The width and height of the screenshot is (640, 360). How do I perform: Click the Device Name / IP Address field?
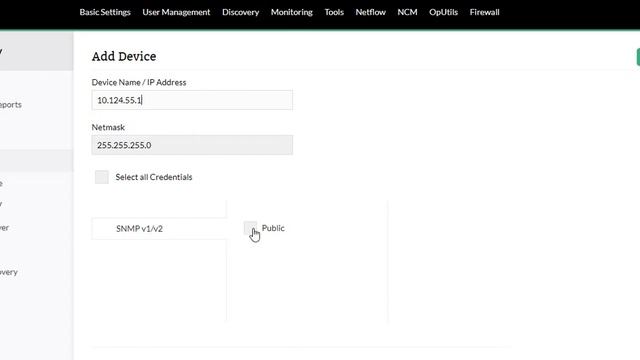click(x=192, y=100)
